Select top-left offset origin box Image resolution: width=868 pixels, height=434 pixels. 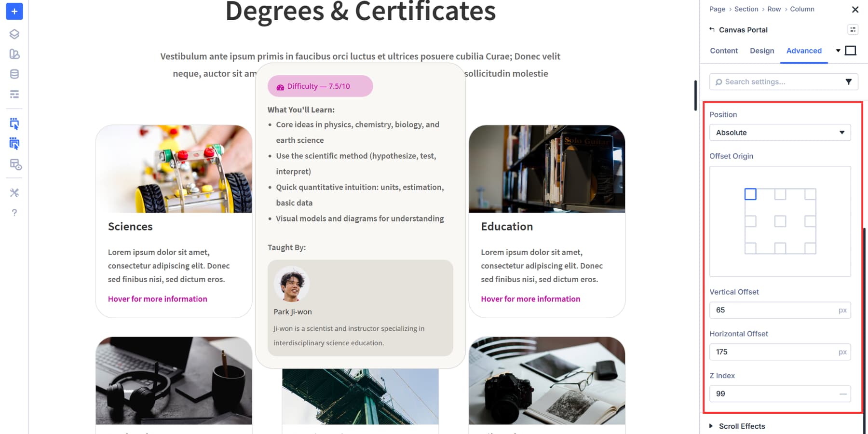[750, 194]
